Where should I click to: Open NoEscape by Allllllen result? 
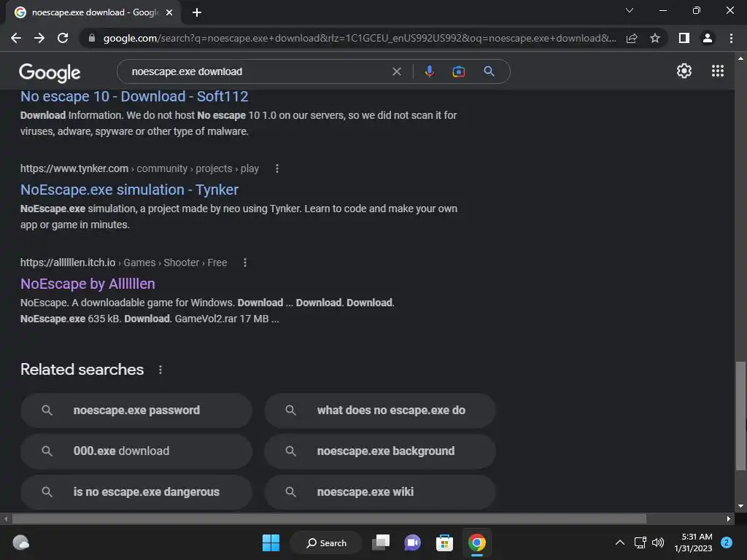(88, 284)
